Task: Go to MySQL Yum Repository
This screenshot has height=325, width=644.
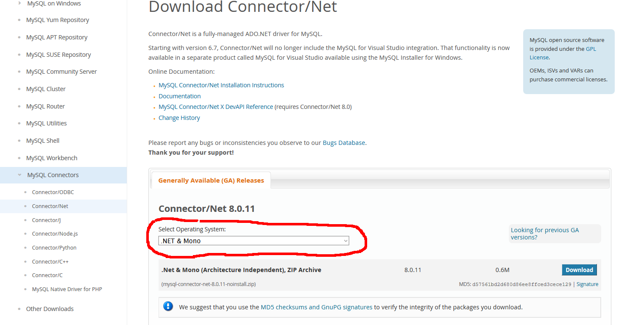Action: (58, 20)
